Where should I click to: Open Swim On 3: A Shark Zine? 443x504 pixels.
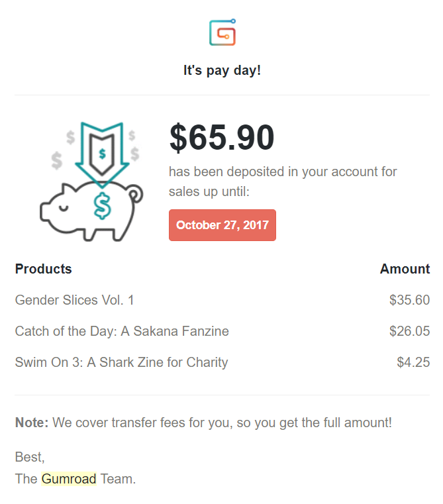tap(121, 362)
